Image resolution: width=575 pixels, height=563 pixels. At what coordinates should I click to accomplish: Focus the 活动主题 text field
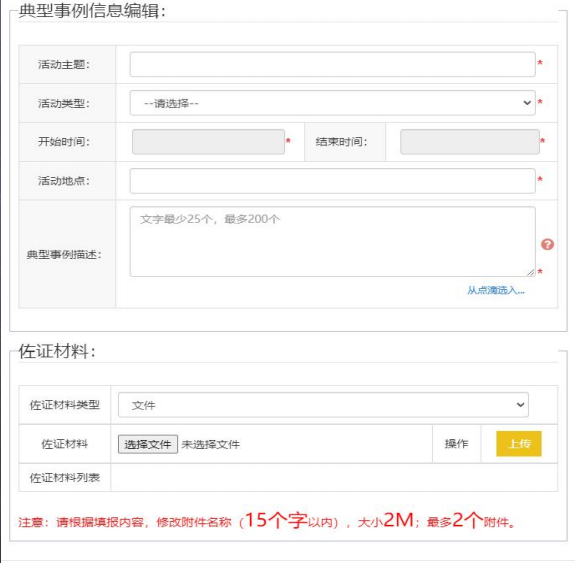332,65
